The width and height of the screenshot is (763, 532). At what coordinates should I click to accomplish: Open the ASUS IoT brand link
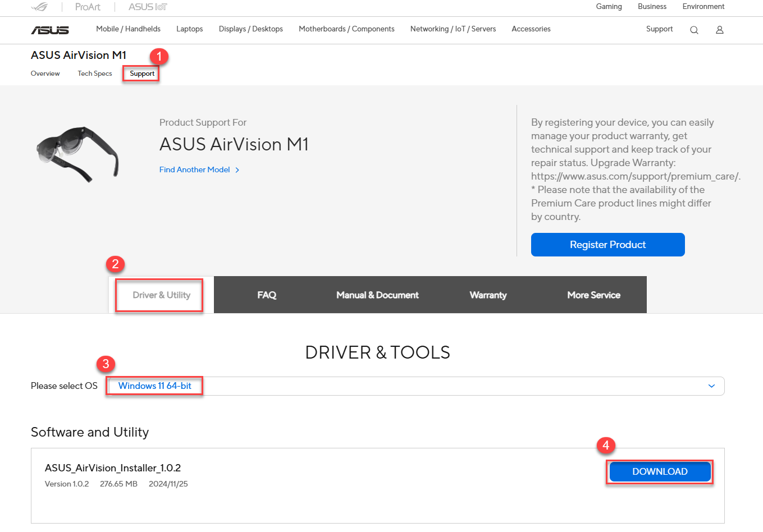148,7
